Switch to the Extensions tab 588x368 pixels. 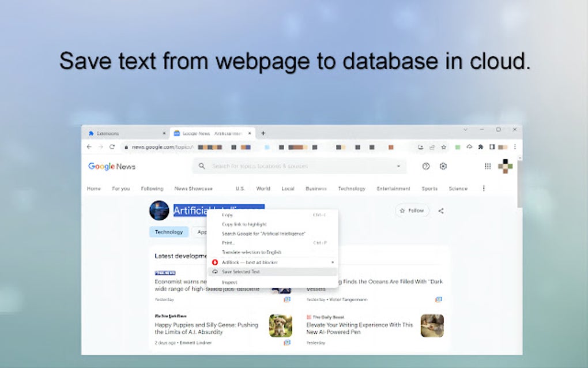[126, 134]
